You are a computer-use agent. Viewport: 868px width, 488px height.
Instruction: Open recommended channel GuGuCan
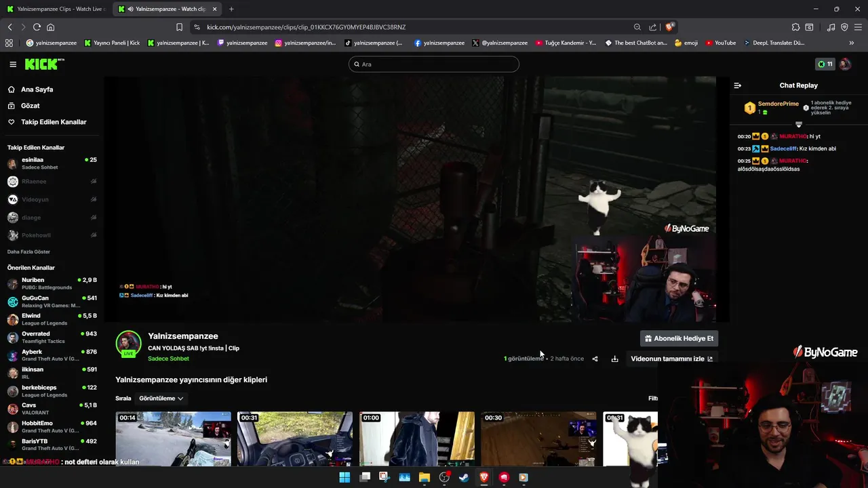52,302
